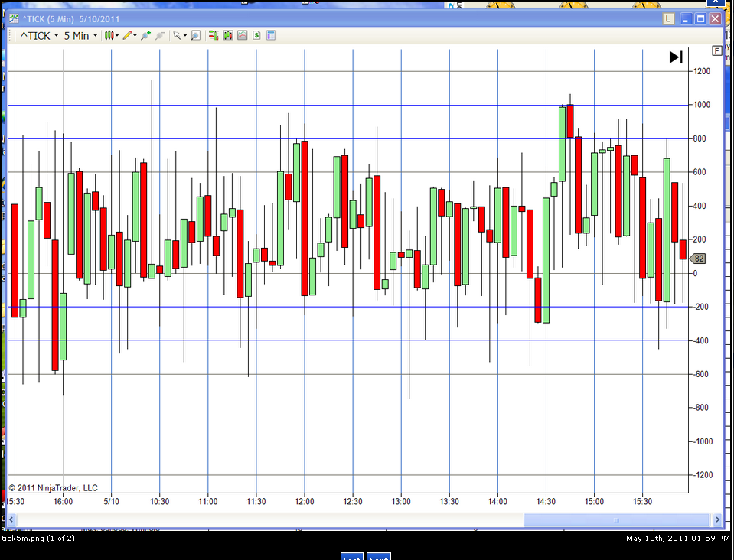Click the greyed zoom out magnifier icon
The image size is (734, 560).
pos(160,35)
